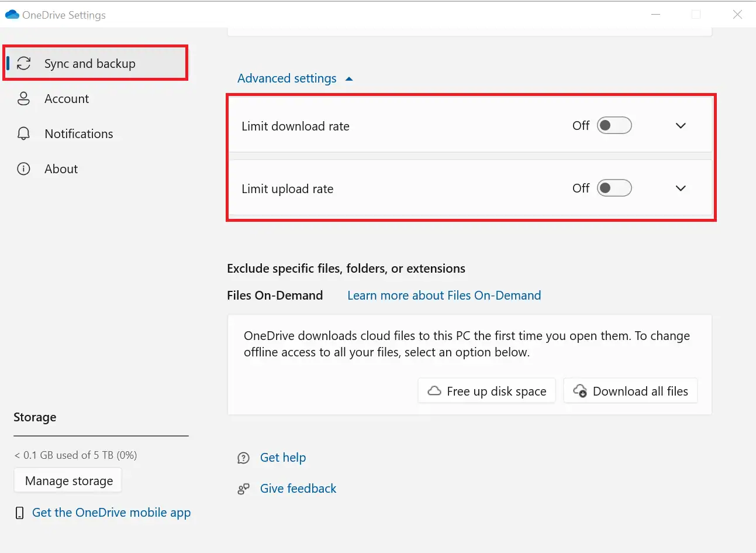Expand the Limit download rate chevron
Image resolution: width=756 pixels, height=553 pixels.
(x=681, y=125)
